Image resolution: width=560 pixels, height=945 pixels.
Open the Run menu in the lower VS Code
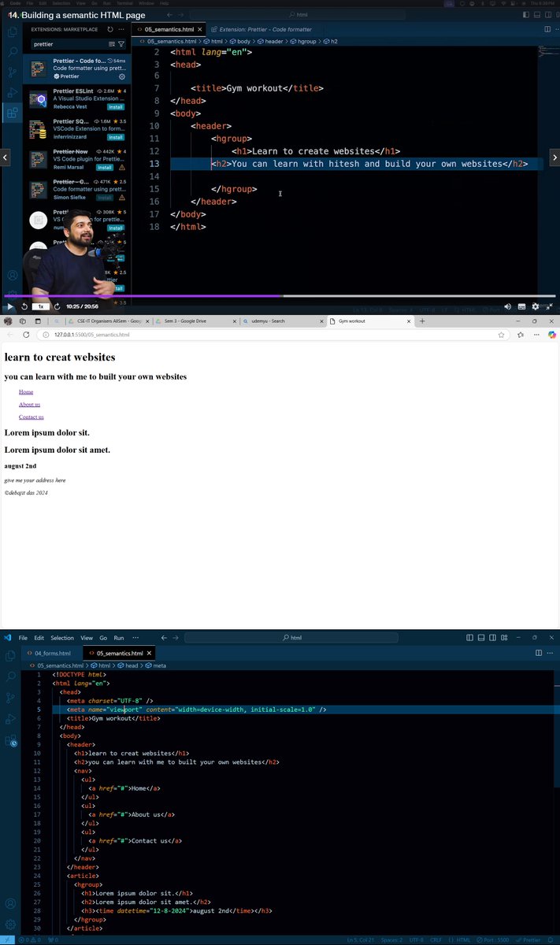tap(119, 638)
